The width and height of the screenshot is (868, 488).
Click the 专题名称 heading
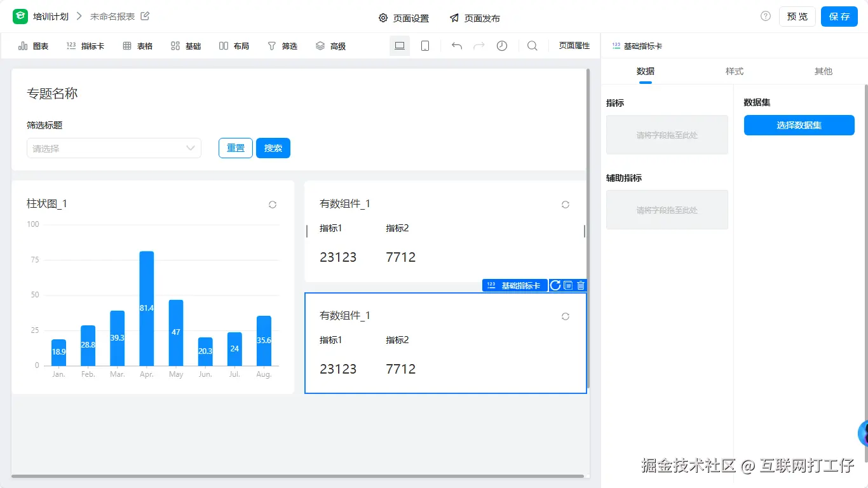[52, 93]
